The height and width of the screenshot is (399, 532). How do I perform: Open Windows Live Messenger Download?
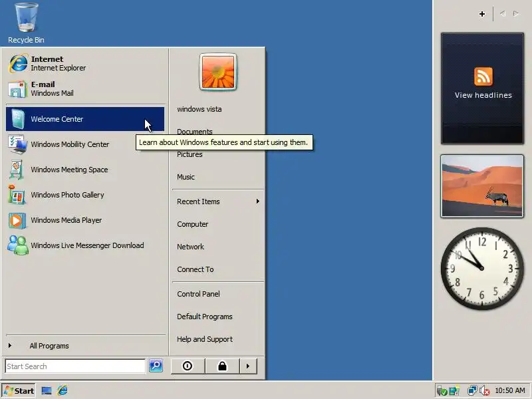85,245
